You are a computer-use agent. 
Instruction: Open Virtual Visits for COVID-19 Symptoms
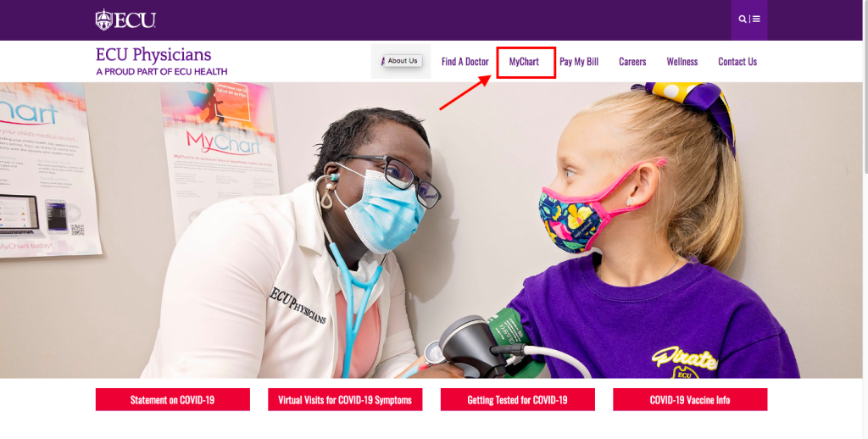point(345,400)
